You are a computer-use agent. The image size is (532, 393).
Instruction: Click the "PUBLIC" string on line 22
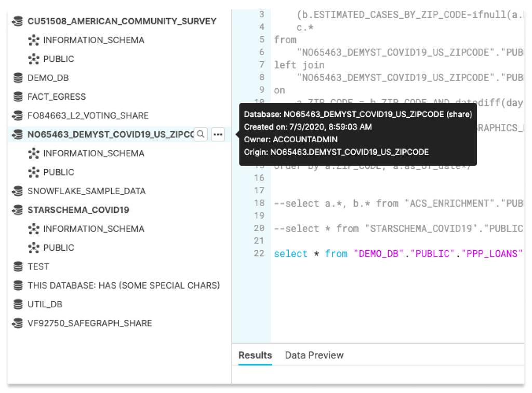pyautogui.click(x=432, y=254)
